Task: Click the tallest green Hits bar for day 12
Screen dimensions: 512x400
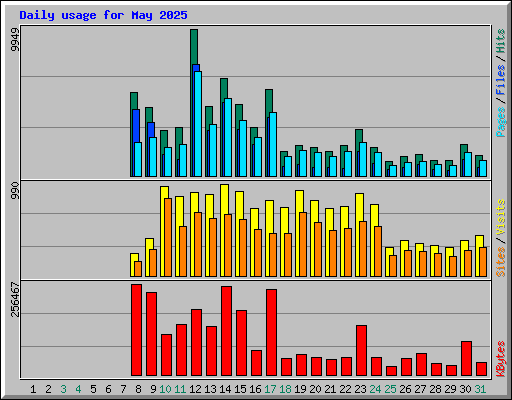Action: coord(194,47)
